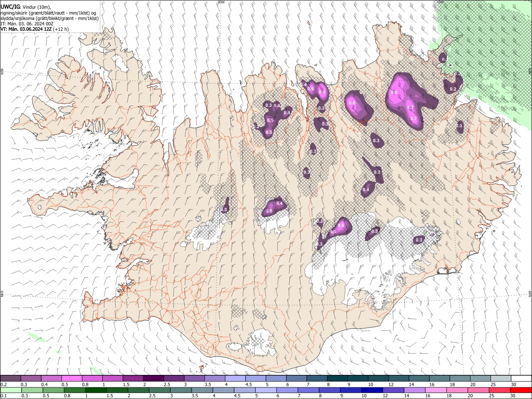Screen dimensions: 532x399
Task: Pick the grey-green 3 rain legend swatch
Action: coord(181,390)
